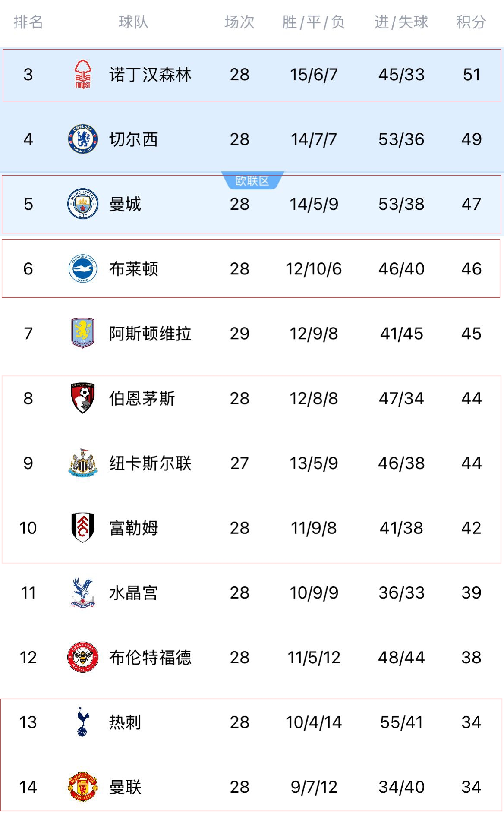Select the Crystal Palace eagle crest

pos(83,592)
